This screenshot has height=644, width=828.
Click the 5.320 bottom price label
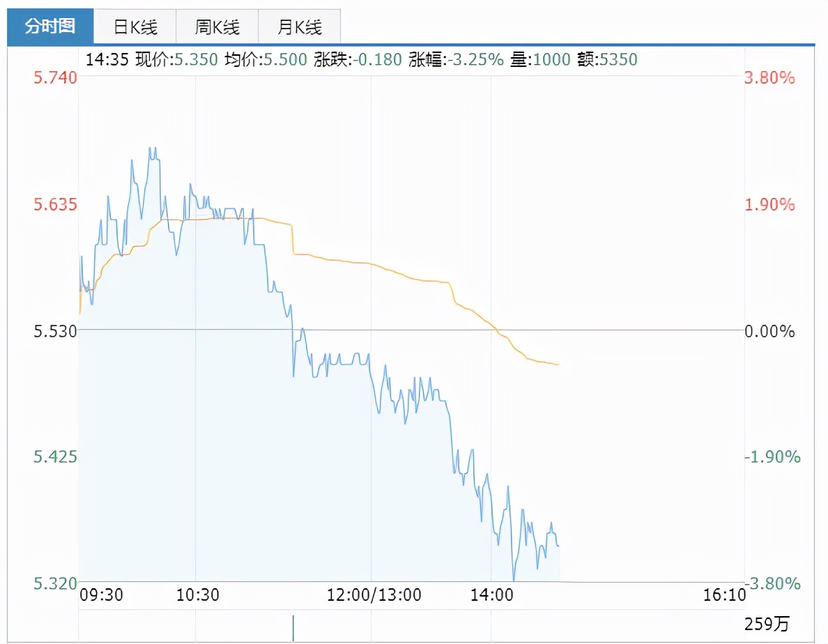55,583
